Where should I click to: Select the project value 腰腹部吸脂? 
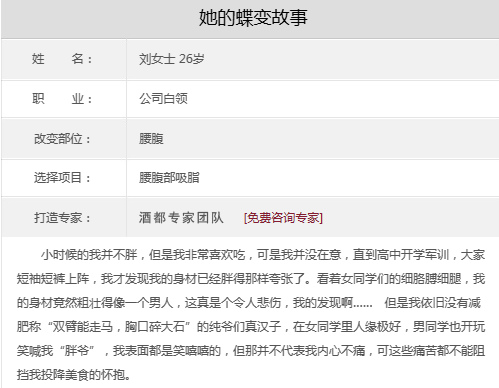[x=169, y=178]
